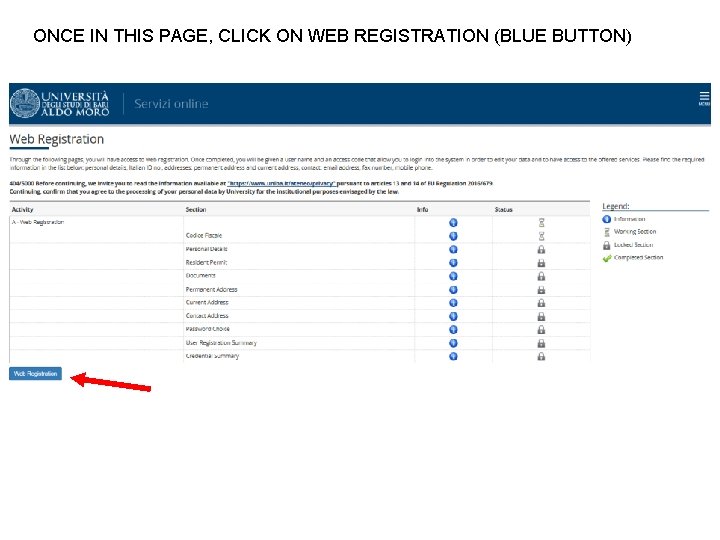Image resolution: width=720 pixels, height=540 pixels.
Task: Click lock status icon for Personal Details
Action: click(x=541, y=249)
